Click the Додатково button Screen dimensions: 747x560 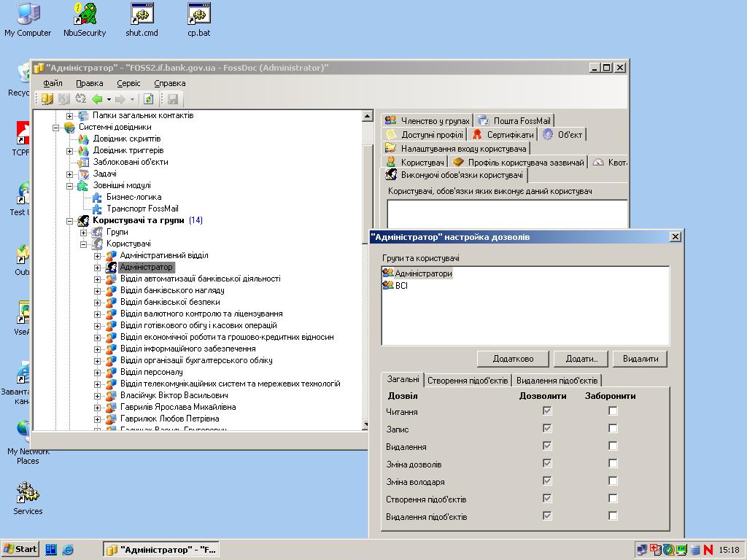point(513,359)
